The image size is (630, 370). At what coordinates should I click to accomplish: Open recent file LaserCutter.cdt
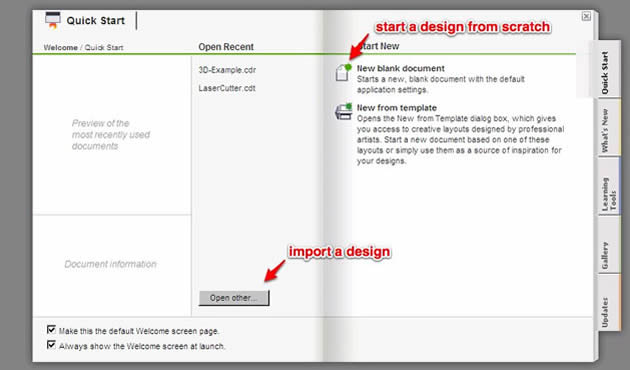[x=227, y=88]
